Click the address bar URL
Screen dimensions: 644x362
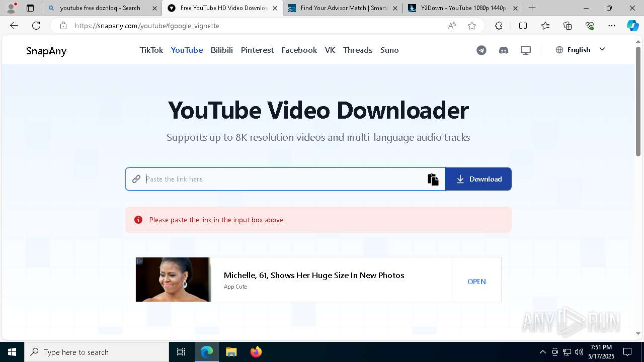coord(147,26)
